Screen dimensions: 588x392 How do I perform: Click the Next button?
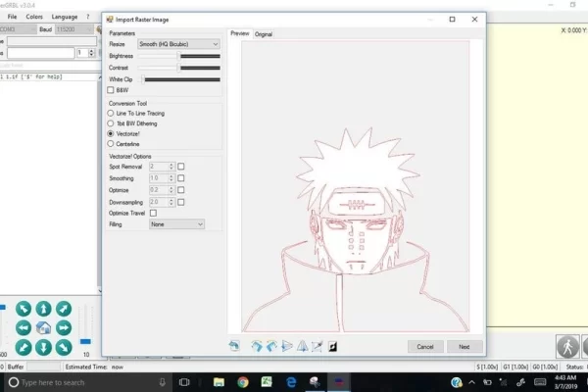point(465,347)
